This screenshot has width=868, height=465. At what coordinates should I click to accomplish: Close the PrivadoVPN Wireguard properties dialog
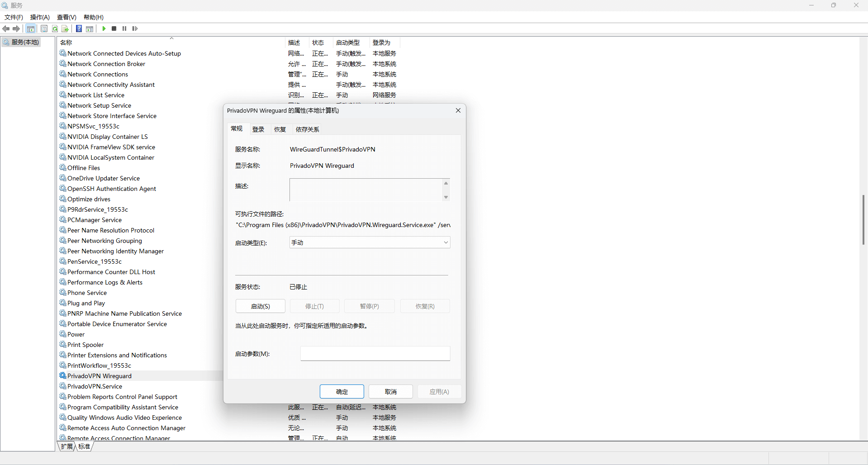[x=458, y=110]
